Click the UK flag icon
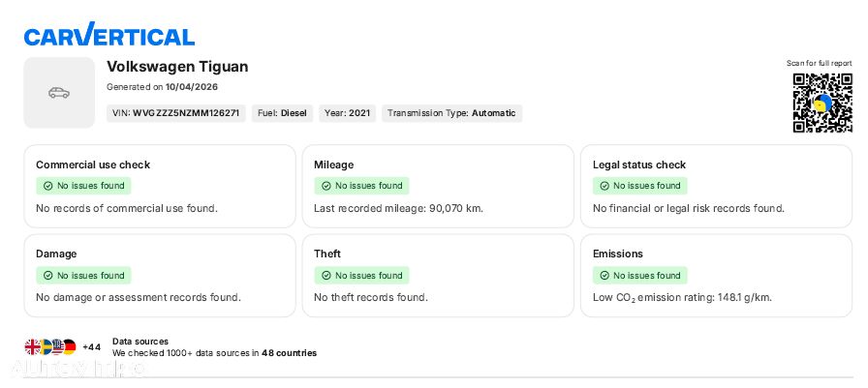Image resolution: width=868 pixels, height=388 pixels. pyautogui.click(x=33, y=347)
